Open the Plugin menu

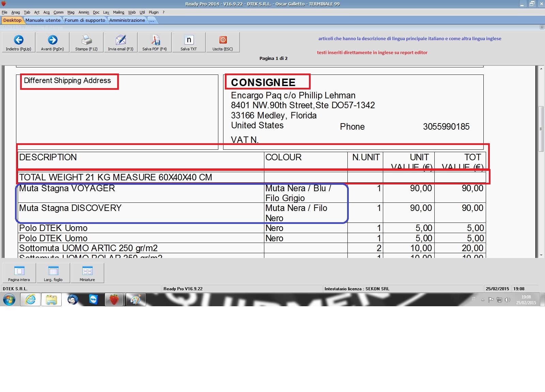pyautogui.click(x=154, y=12)
